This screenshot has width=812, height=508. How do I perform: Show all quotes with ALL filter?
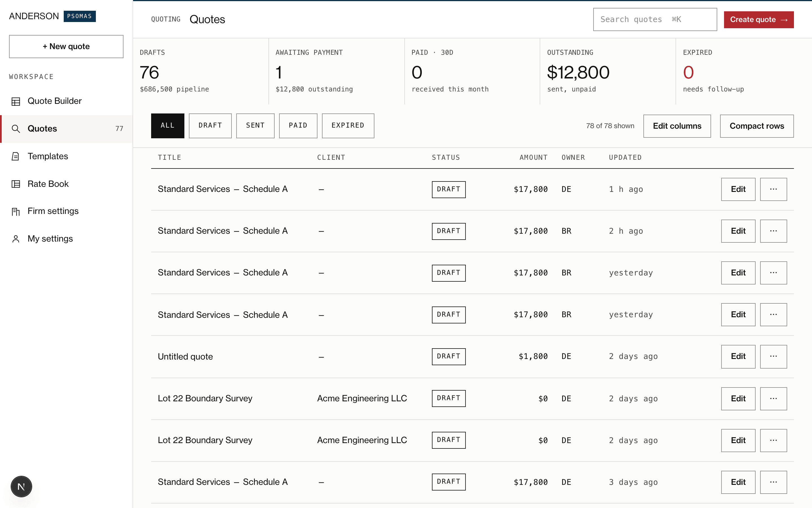167,126
